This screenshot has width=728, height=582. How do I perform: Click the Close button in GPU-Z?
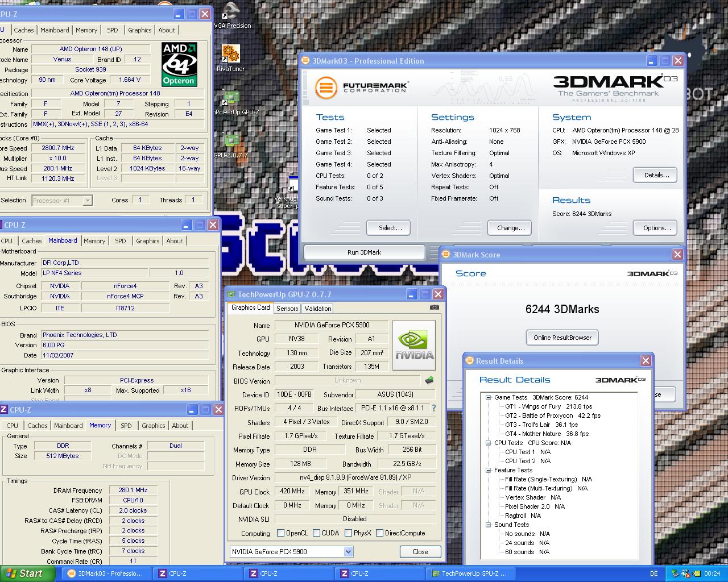[x=420, y=551]
